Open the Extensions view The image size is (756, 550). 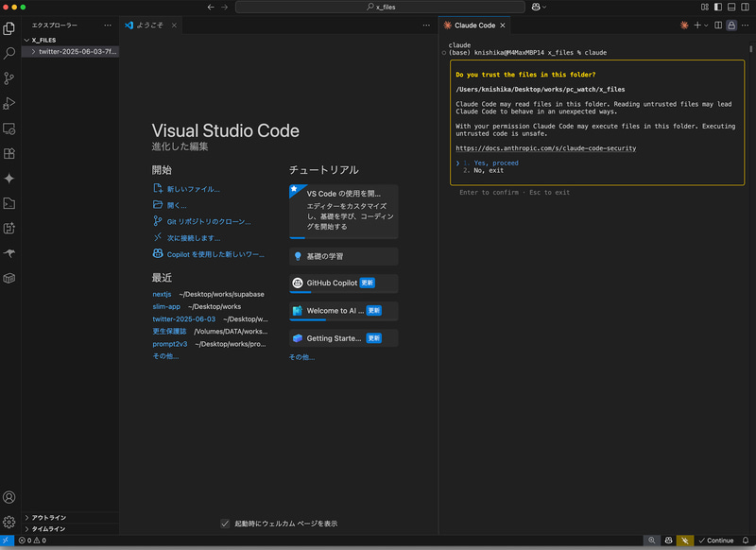click(9, 153)
